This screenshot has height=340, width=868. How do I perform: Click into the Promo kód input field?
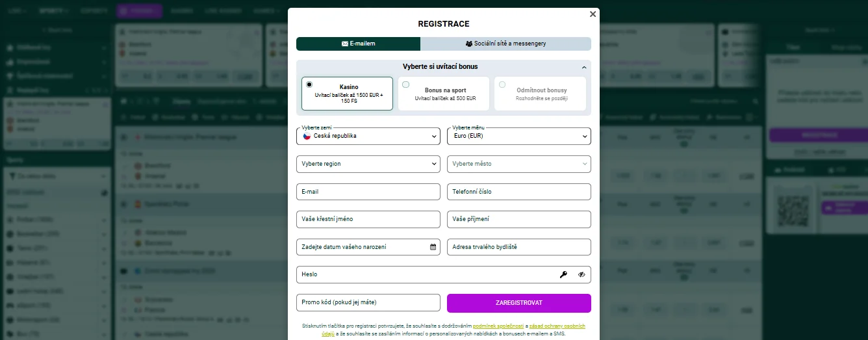[x=368, y=302]
